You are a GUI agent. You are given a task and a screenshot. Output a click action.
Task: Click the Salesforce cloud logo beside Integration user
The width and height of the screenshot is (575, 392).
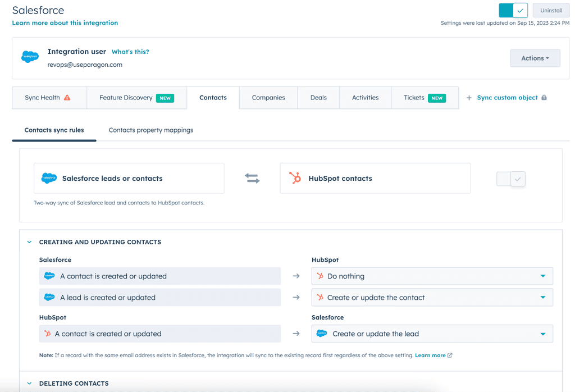click(x=30, y=57)
